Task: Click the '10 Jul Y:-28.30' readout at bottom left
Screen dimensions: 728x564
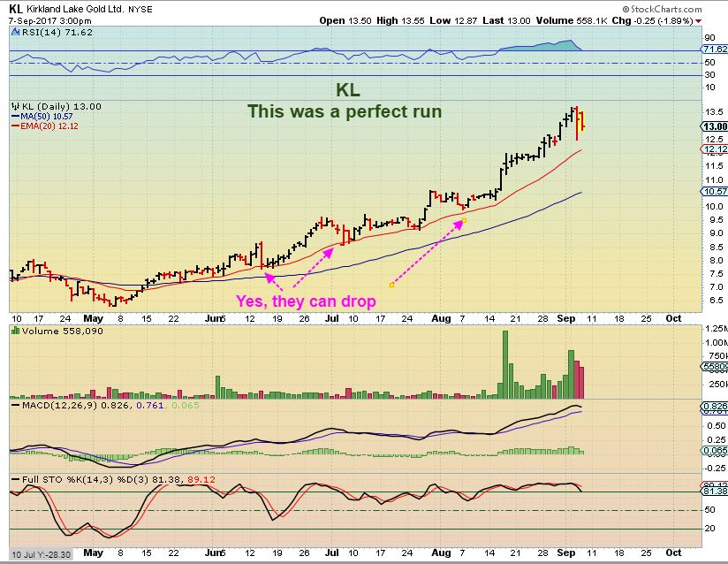Action: [41, 554]
